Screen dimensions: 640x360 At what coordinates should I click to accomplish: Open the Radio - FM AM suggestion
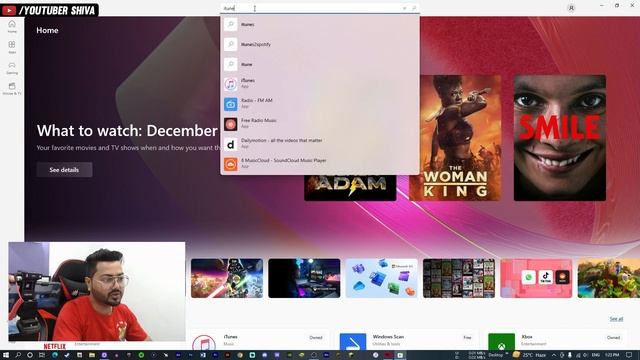point(320,104)
